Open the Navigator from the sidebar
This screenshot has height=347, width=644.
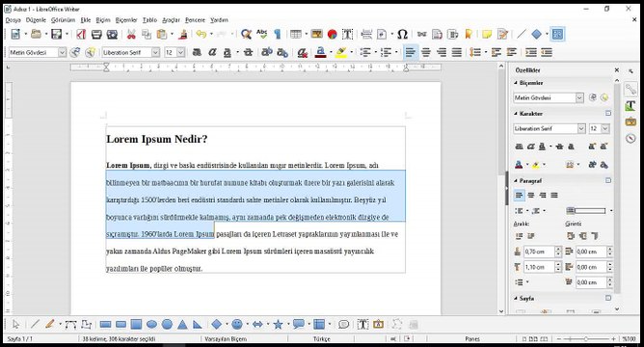tap(631, 138)
